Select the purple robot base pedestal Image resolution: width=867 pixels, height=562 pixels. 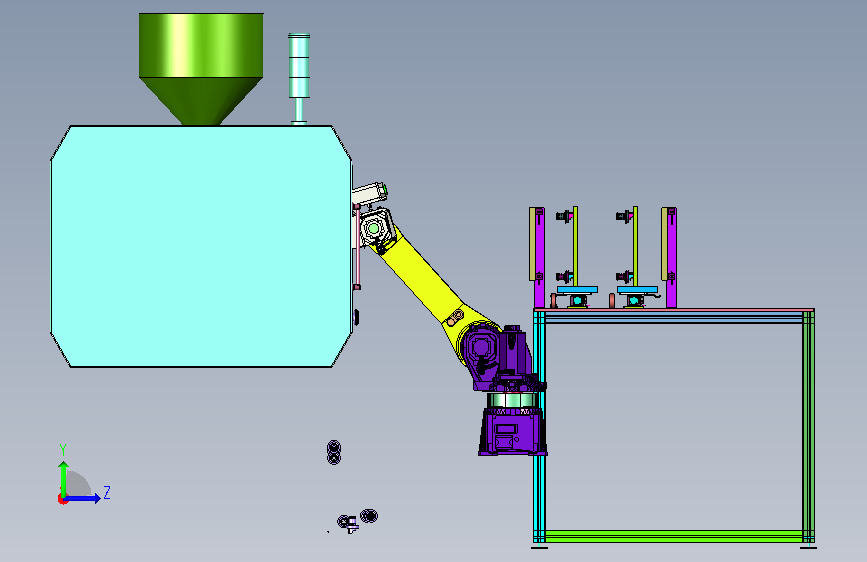513,431
